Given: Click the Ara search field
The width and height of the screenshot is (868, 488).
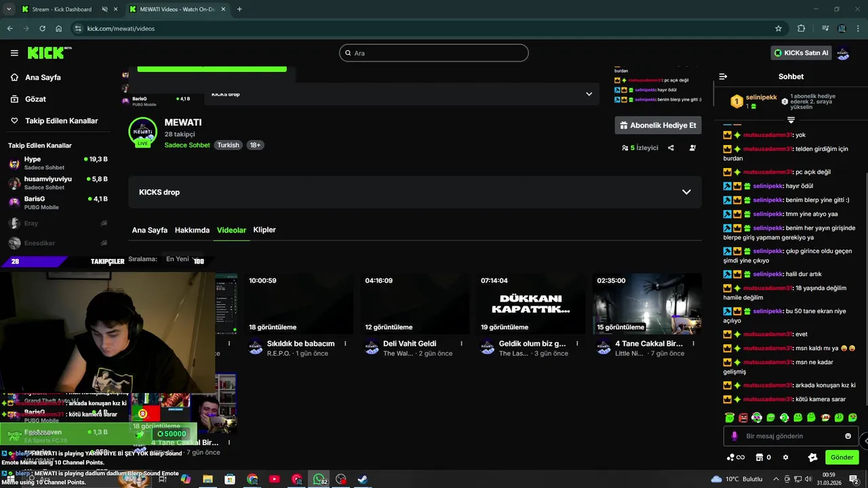Looking at the screenshot, I should [x=434, y=53].
